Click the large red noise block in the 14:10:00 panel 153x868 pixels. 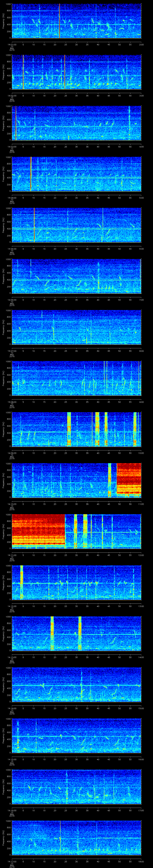[x=129, y=481]
